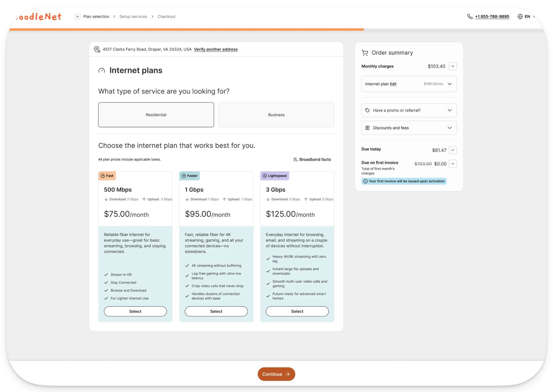Expand the Due today breakdown
Image resolution: width=553 pixels, height=392 pixels.
click(x=453, y=150)
